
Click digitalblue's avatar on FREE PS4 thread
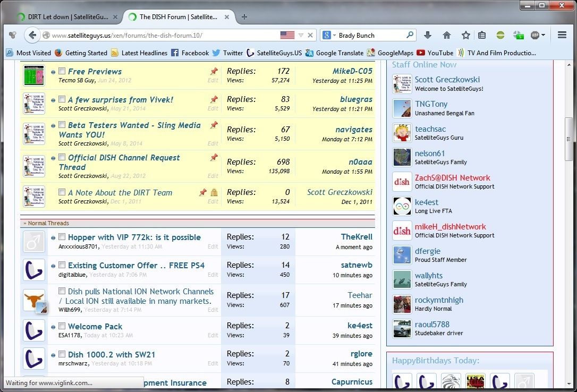pyautogui.click(x=34, y=269)
